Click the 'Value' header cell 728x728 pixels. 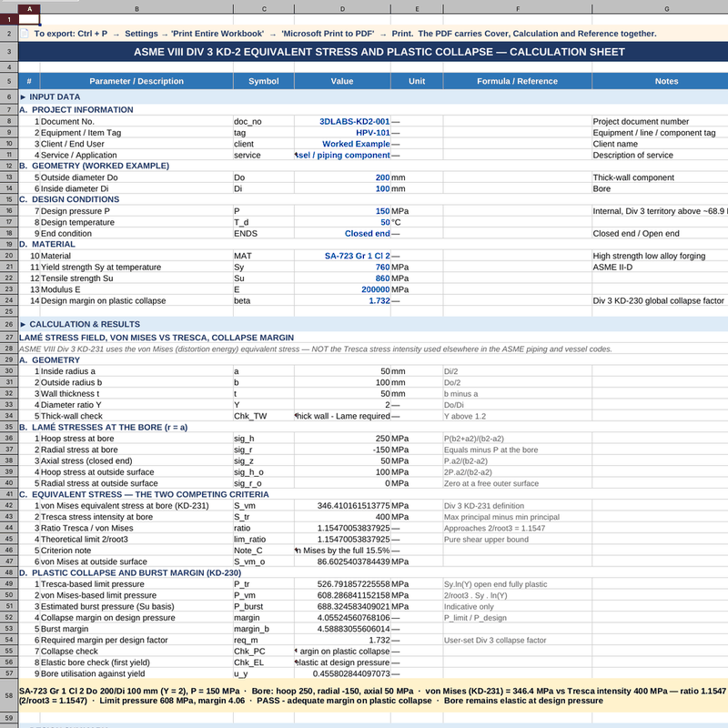tap(342, 81)
